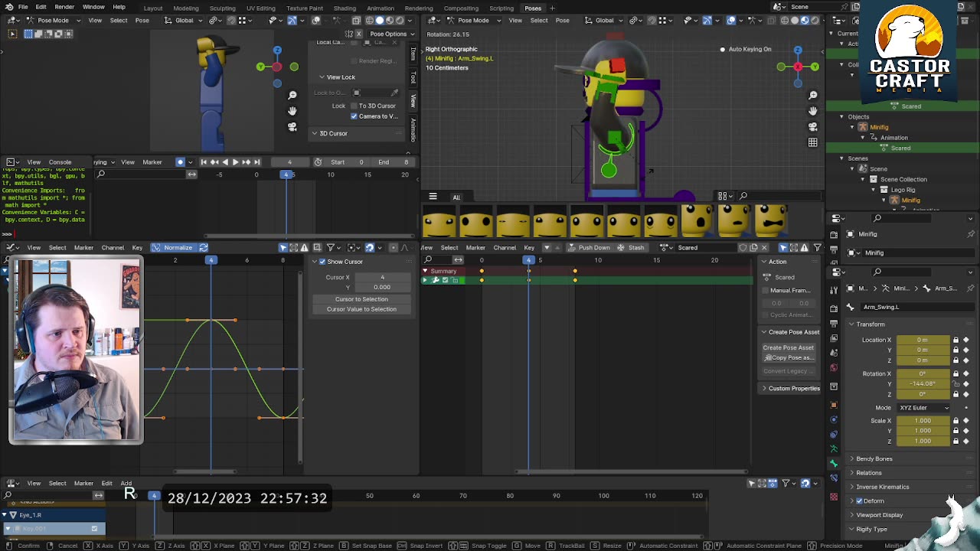The height and width of the screenshot is (551, 980).
Task: Expand the Bendy Bones panel
Action: pyautogui.click(x=874, y=459)
